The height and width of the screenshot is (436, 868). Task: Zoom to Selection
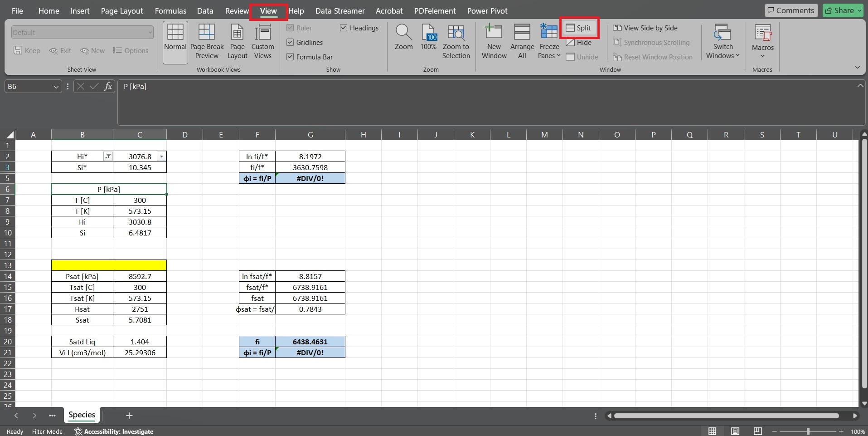pos(456,42)
